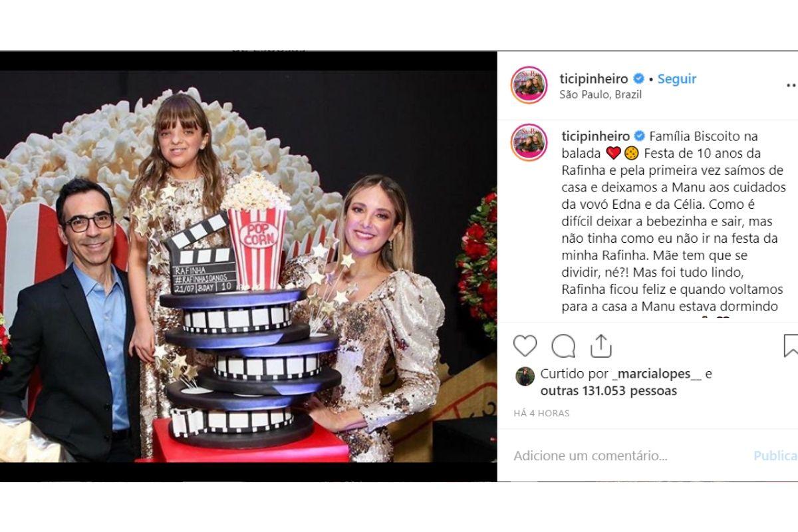This screenshot has height=532, width=798.
Task: Click the verified badge beside the header ticipinheiro
Action: coord(639,78)
